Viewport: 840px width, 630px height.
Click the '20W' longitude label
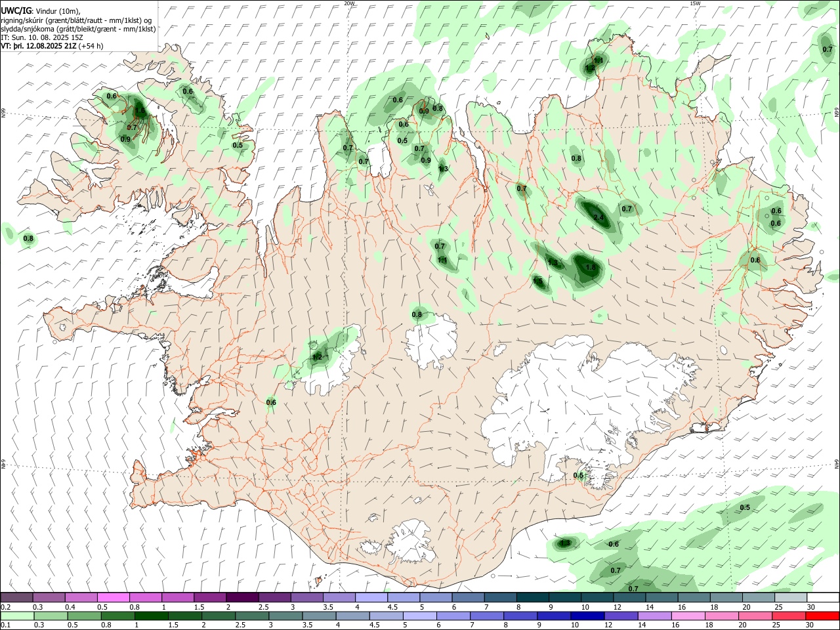click(349, 3)
